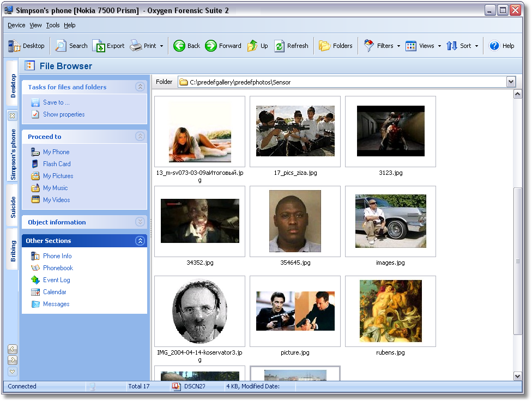Viewport: 532px width, 402px height.
Task: Select the 3123.jpg thumbnail
Action: point(390,131)
